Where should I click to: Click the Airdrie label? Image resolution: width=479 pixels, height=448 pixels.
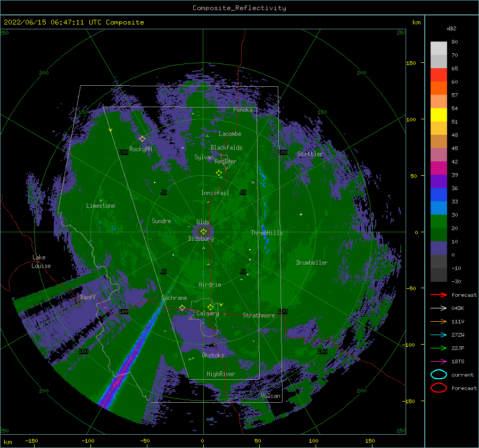210,284
